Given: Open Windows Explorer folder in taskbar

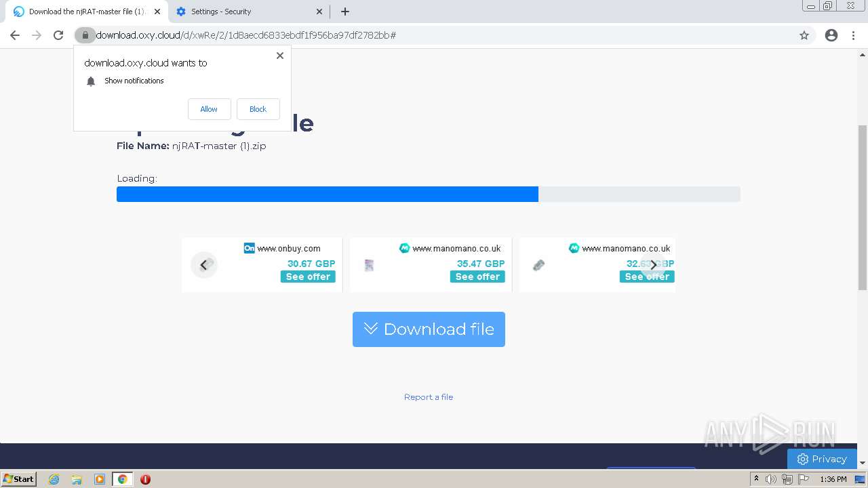Looking at the screenshot, I should 77,479.
